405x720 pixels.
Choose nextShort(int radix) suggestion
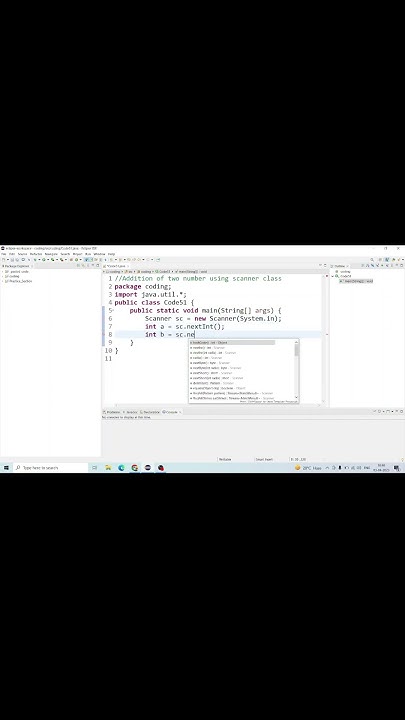click(x=242, y=378)
